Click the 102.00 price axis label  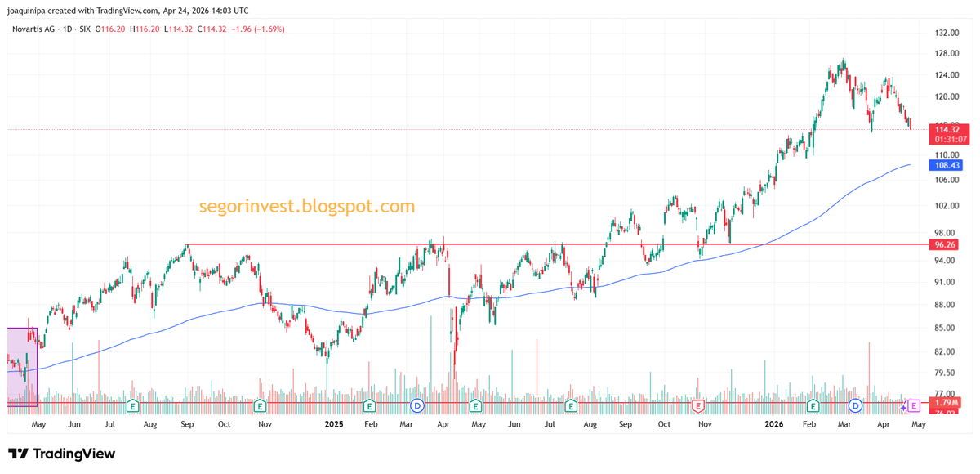pyautogui.click(x=946, y=206)
